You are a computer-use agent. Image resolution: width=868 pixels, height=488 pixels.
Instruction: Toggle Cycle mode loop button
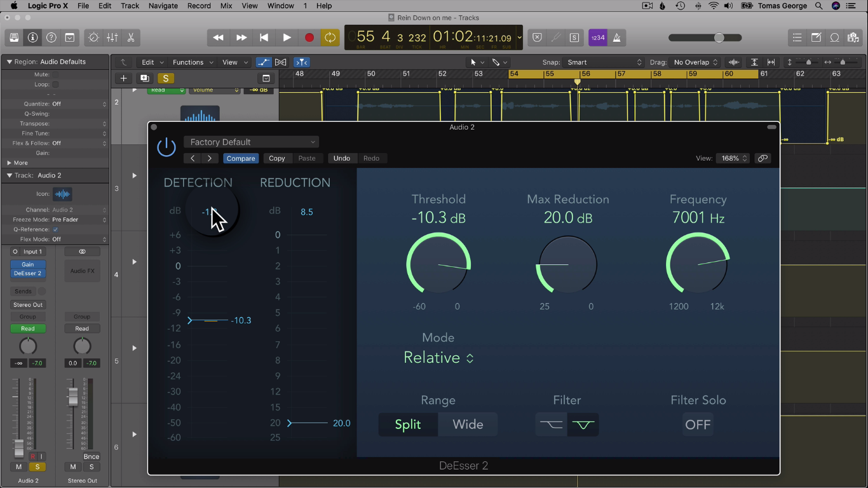pyautogui.click(x=330, y=37)
